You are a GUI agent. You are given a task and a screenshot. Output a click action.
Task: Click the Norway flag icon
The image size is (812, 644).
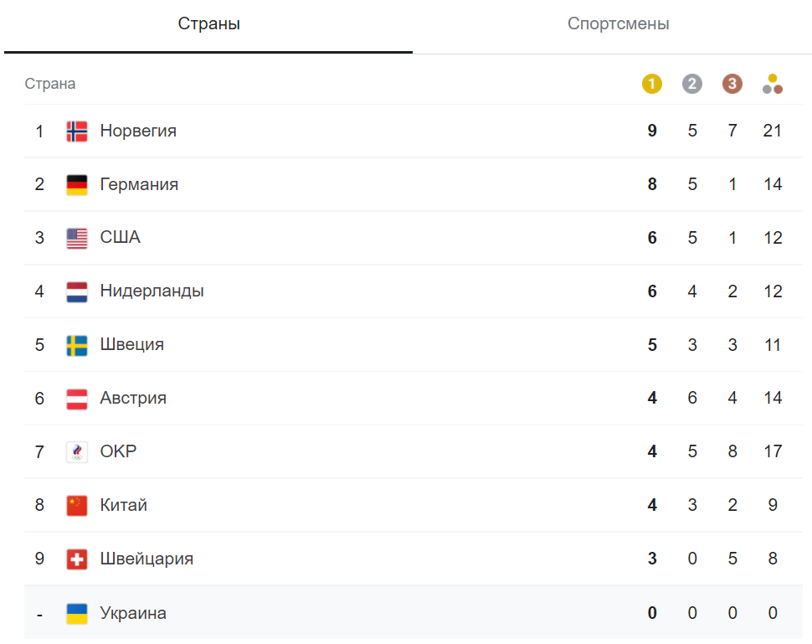[77, 131]
